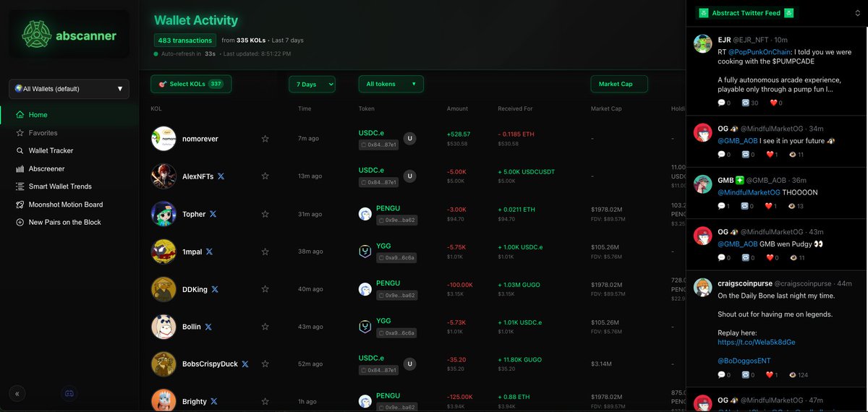This screenshot has height=412, width=868.
Task: Open the @PopPunkOnChain mention link
Action: [759, 52]
